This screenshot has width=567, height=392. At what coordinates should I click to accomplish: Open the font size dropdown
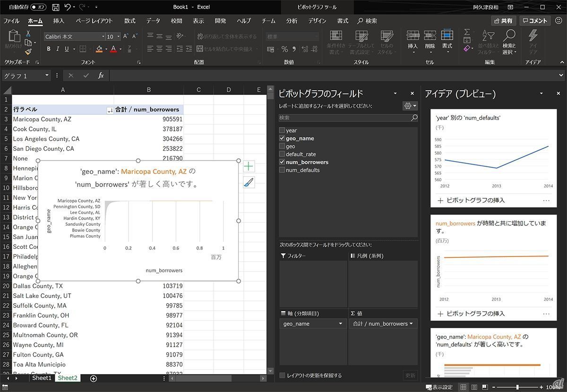pos(118,37)
